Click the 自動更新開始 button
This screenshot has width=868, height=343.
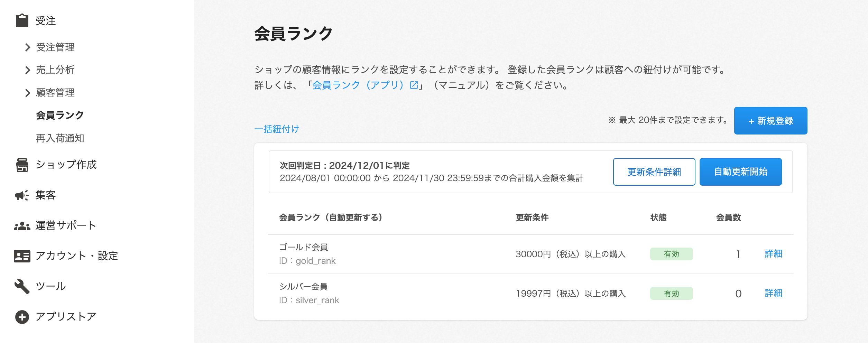coord(740,172)
